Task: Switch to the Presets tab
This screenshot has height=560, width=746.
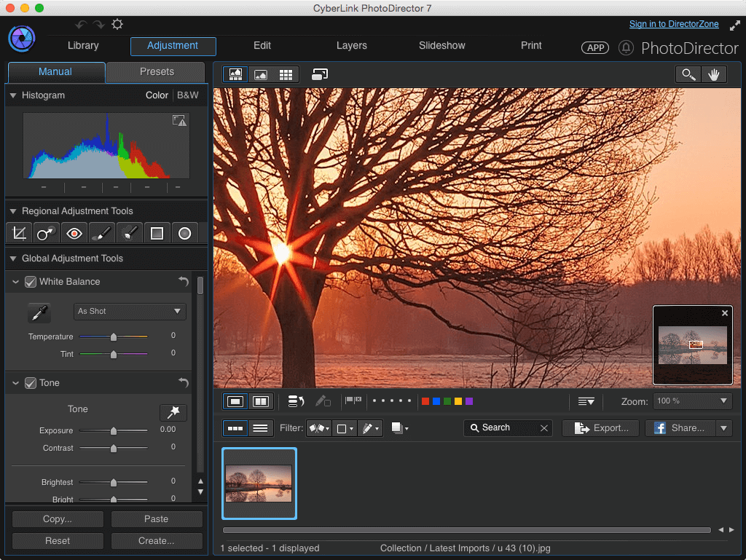Action: pyautogui.click(x=157, y=72)
